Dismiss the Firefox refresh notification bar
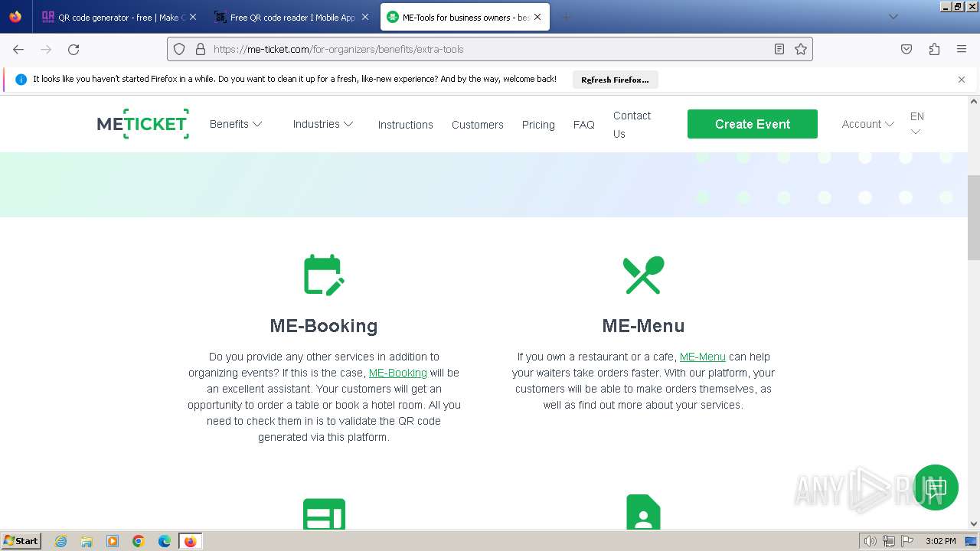This screenshot has height=551, width=980. click(962, 80)
